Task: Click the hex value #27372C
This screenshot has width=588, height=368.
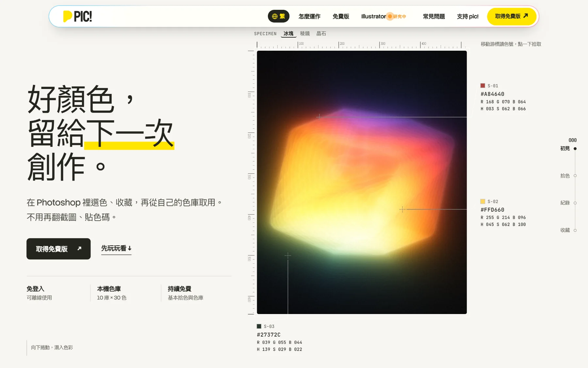Action: (269, 335)
